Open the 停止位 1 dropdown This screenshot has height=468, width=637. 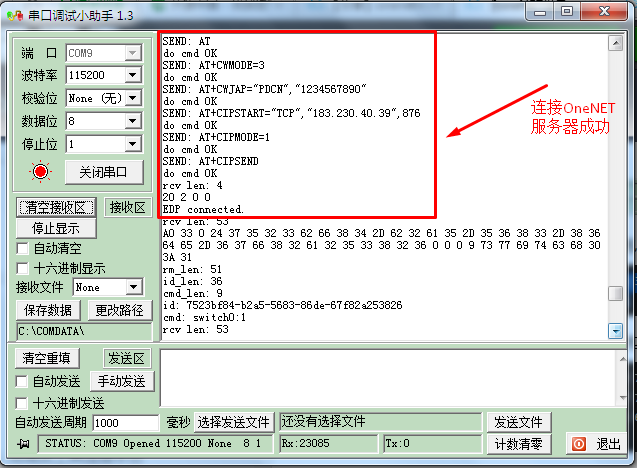[132, 144]
